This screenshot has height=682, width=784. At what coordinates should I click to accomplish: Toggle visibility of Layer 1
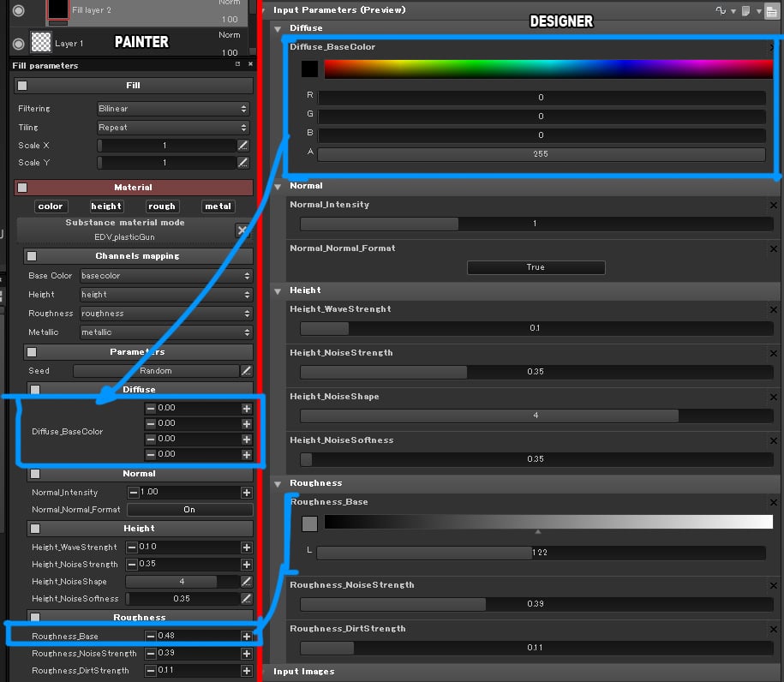(19, 43)
